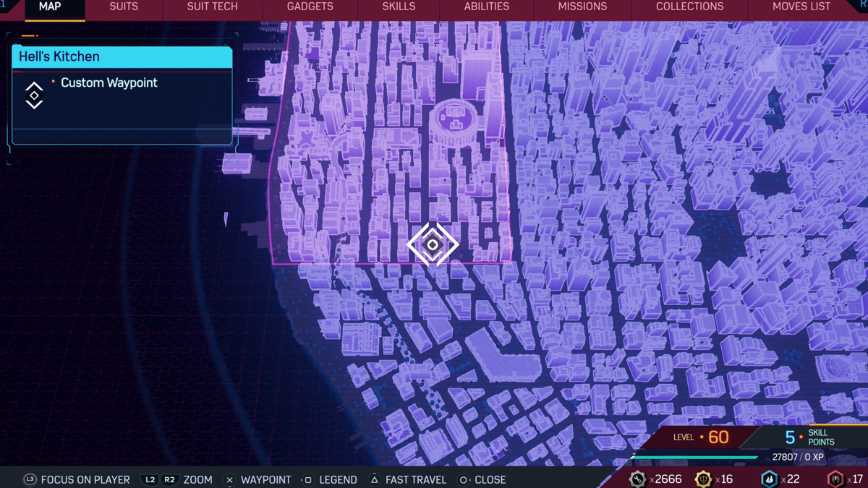Screen dimensions: 868x488
Task: Click the R2 zoom in button
Action: pos(169,480)
